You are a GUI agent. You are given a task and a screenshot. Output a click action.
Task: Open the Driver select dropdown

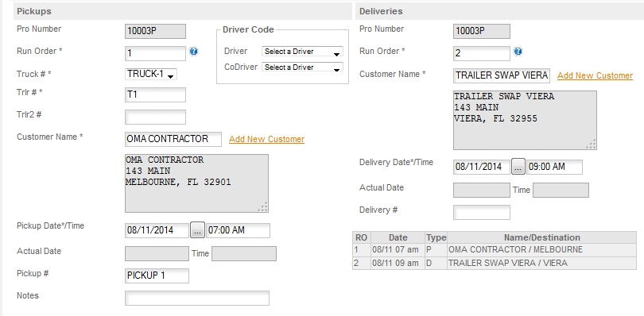tap(302, 52)
